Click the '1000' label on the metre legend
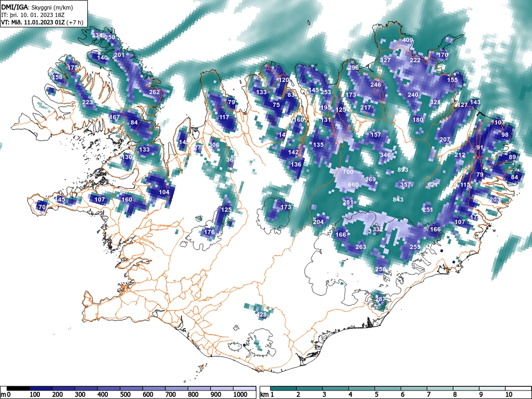The width and height of the screenshot is (532, 399). [x=240, y=395]
